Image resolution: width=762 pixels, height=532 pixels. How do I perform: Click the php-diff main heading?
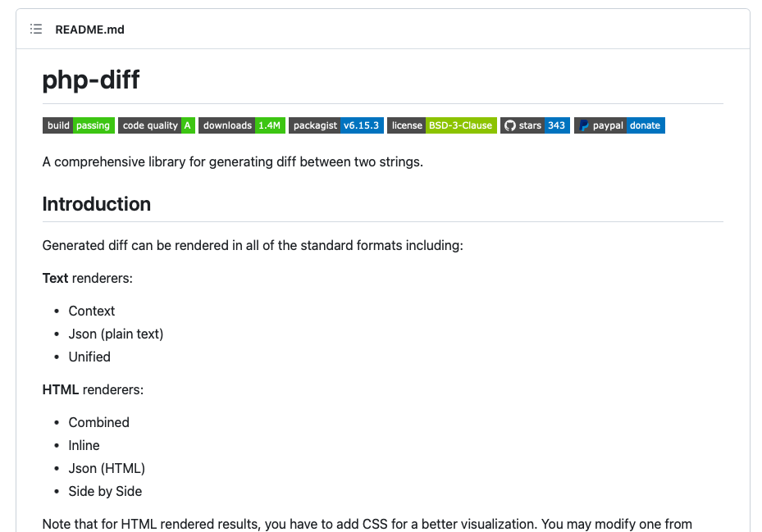click(91, 80)
